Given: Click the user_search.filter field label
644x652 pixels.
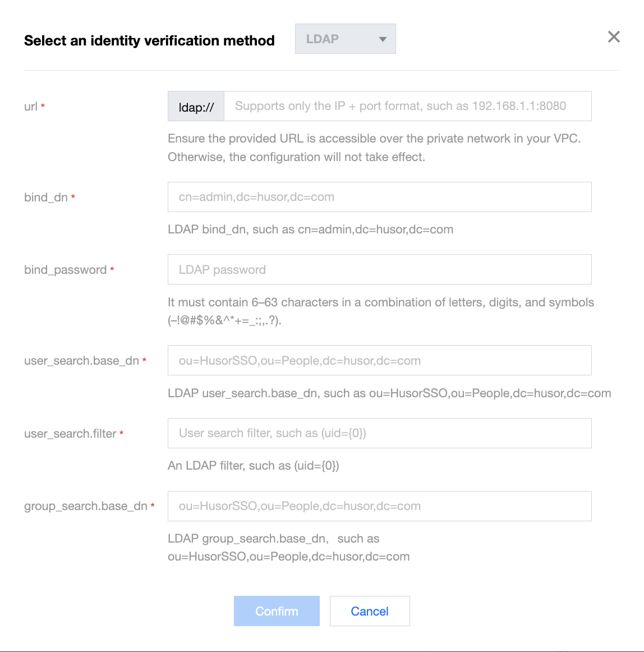Looking at the screenshot, I should [x=70, y=434].
